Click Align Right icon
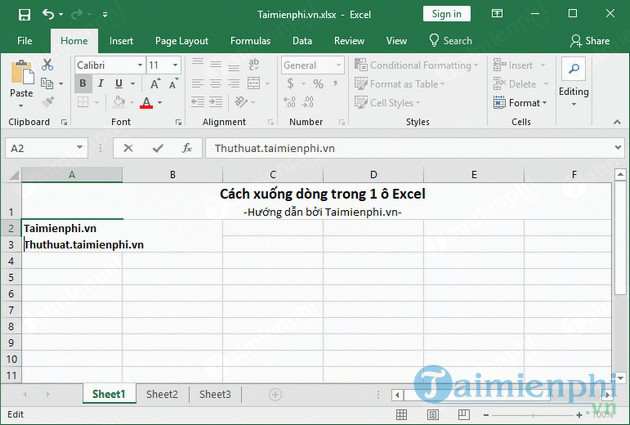Image resolution: width=630 pixels, height=425 pixels. 234,84
